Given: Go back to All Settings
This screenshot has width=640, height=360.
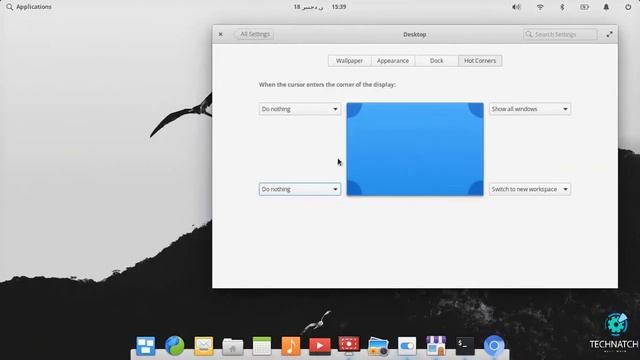Looking at the screenshot, I should pyautogui.click(x=254, y=34).
